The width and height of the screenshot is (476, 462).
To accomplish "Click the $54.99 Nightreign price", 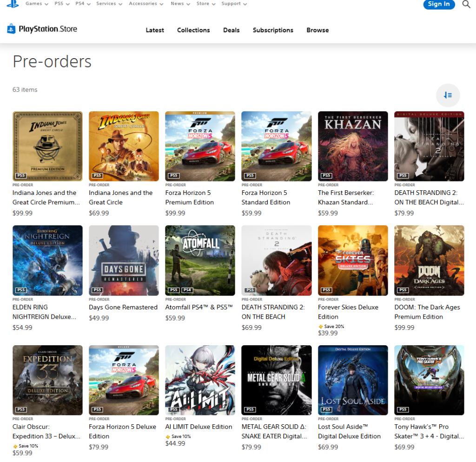I will pos(22,328).
